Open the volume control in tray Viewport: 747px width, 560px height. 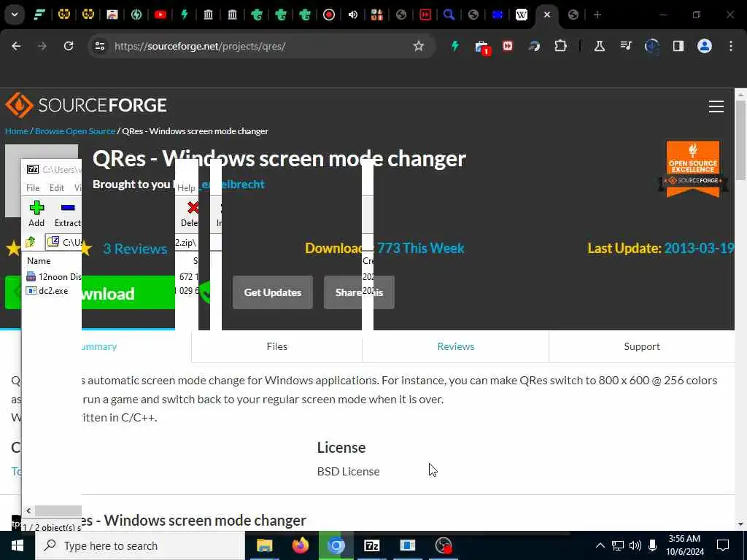tap(635, 545)
